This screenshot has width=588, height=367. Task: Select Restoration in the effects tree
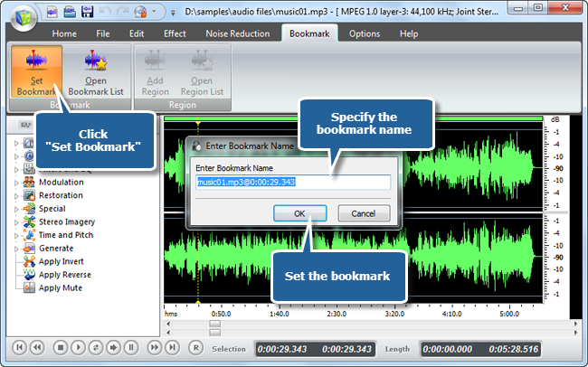[61, 195]
